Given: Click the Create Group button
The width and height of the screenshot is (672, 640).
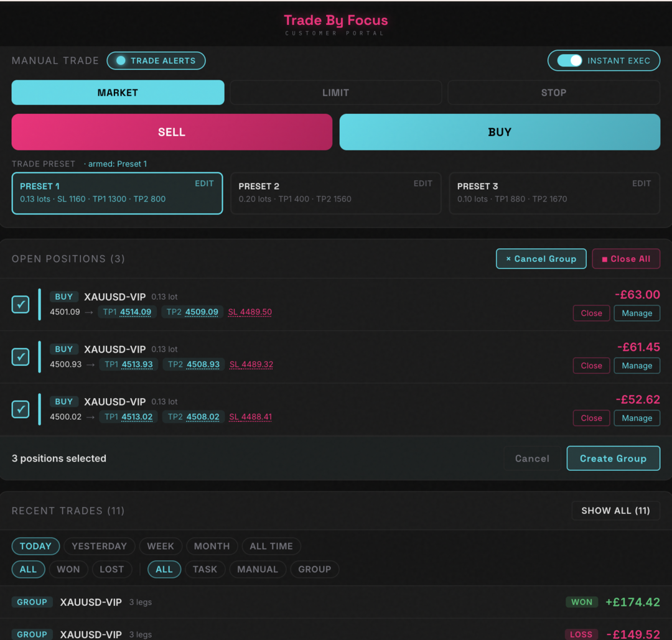Looking at the screenshot, I should [x=613, y=458].
